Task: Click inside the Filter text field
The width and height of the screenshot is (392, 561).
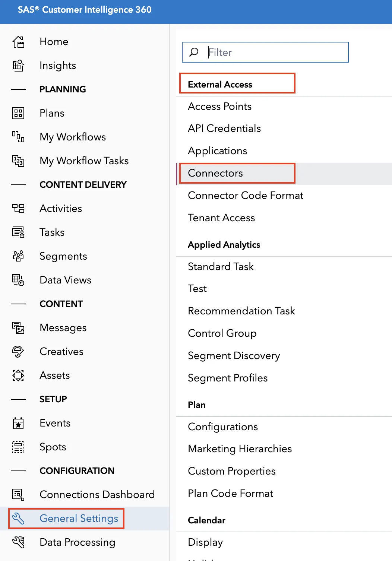Action: (265, 52)
